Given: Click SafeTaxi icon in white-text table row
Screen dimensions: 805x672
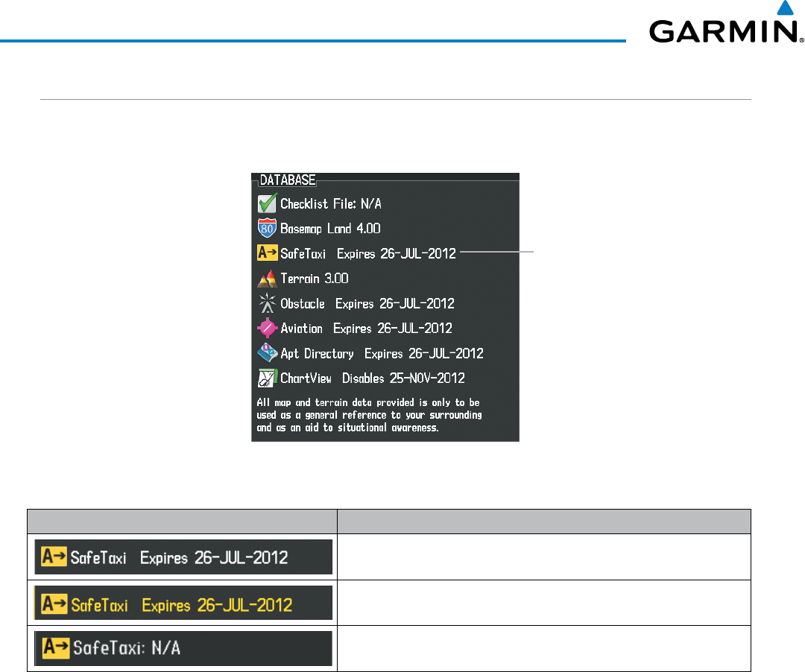Looking at the screenshot, I should (54, 557).
